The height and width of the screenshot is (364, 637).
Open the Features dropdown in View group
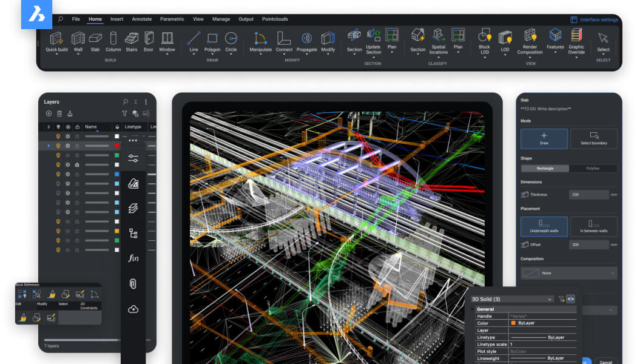pos(555,52)
